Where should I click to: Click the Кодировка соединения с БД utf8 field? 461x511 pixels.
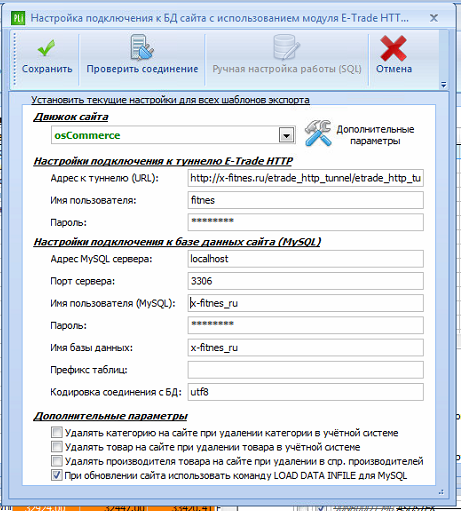tap(305, 392)
